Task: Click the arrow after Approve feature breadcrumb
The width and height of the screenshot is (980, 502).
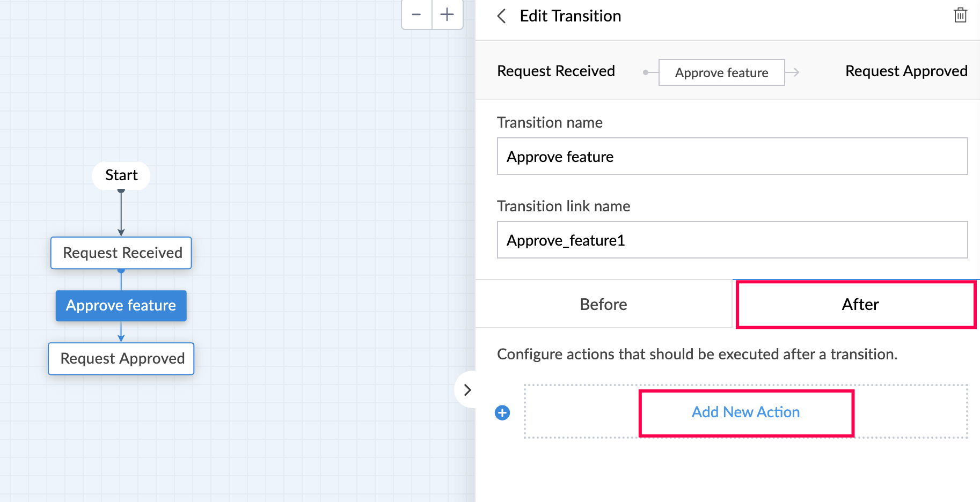Action: (x=793, y=72)
